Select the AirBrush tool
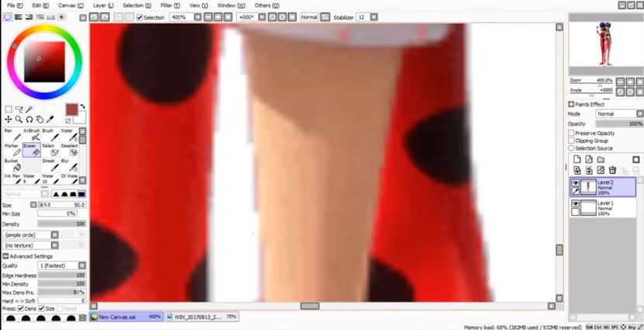The height and width of the screenshot is (330, 644). click(x=32, y=134)
